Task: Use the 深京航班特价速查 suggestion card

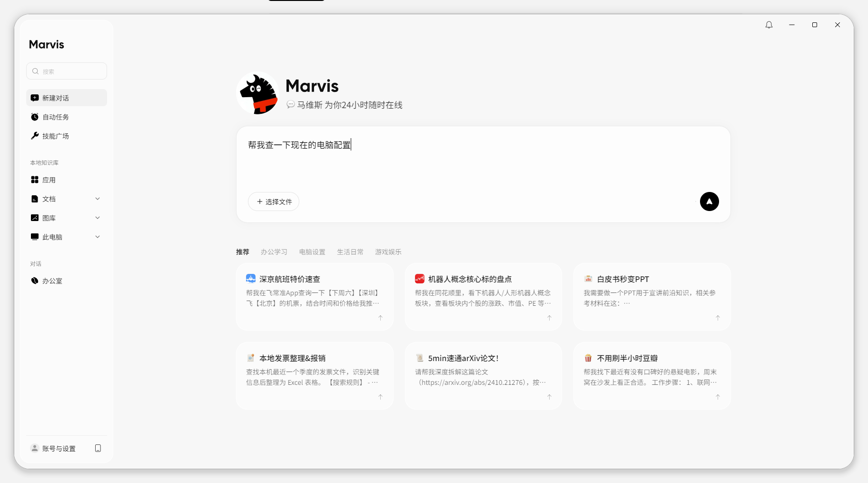Action: click(x=315, y=297)
